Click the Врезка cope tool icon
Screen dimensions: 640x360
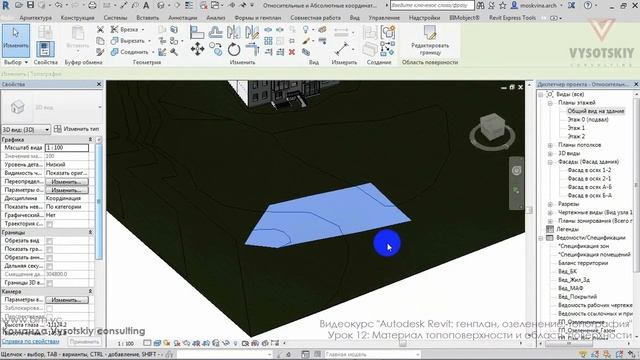coord(115,29)
